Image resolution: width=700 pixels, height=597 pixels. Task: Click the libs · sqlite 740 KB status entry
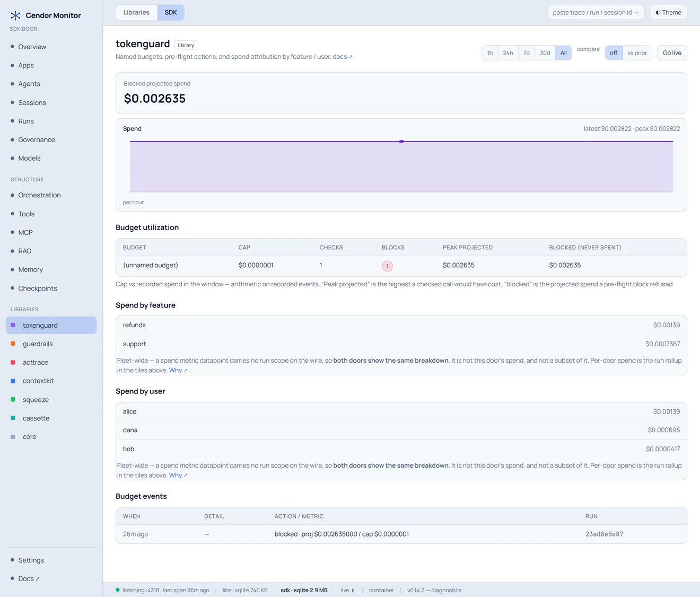click(x=245, y=590)
